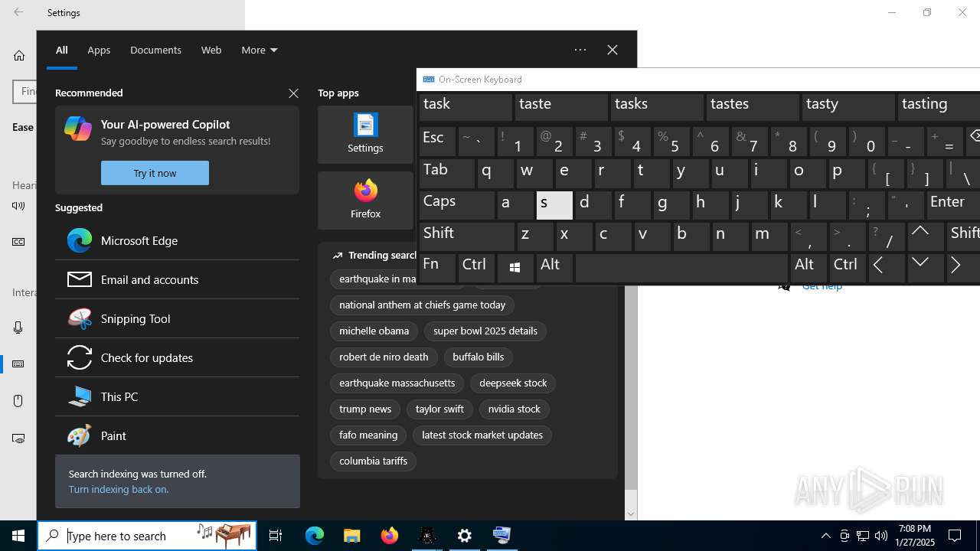Toggle left Ctrl key on on-screen keyboard

click(x=476, y=269)
